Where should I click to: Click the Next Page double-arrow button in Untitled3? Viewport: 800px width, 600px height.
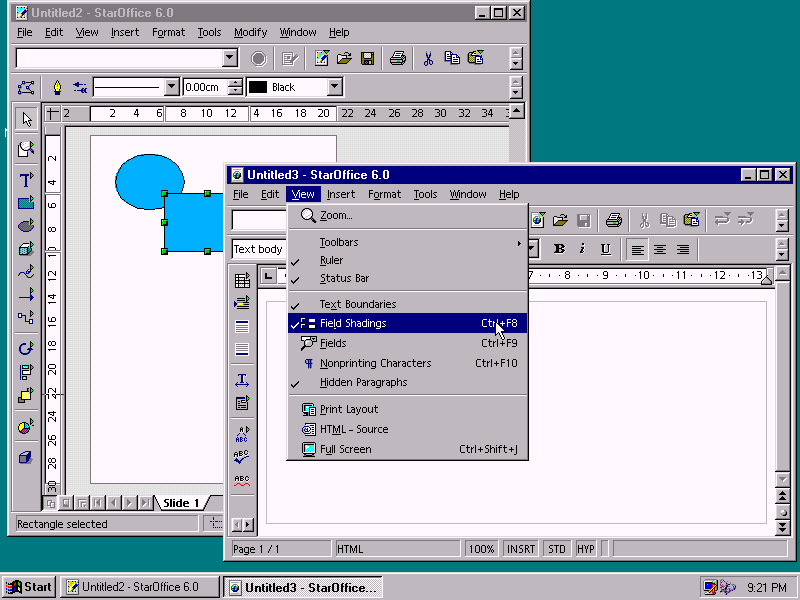tap(782, 528)
